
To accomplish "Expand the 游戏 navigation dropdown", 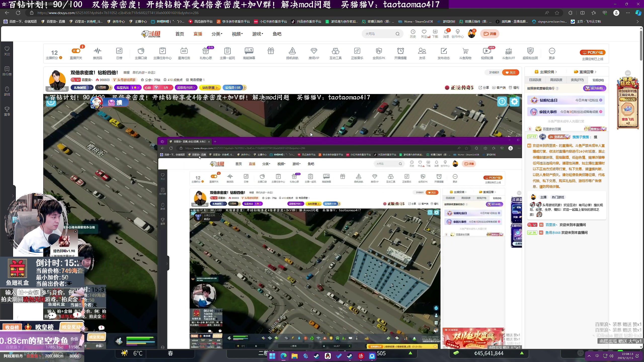I will click(258, 34).
